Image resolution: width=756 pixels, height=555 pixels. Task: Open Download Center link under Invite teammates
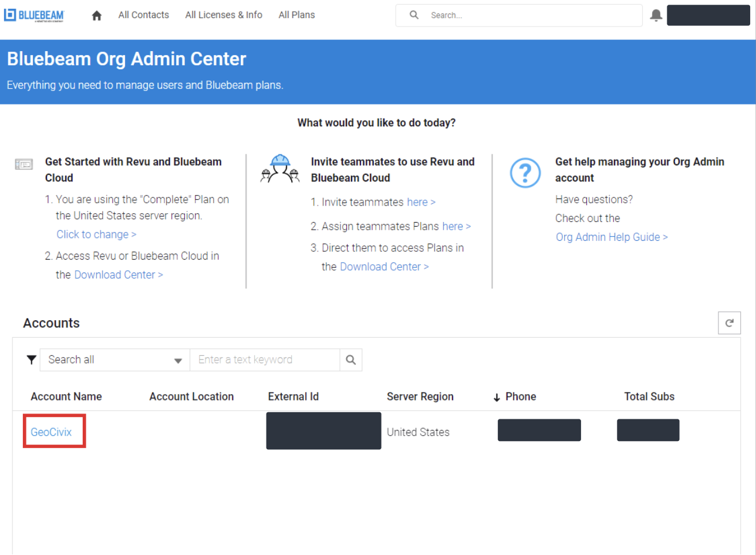384,267
